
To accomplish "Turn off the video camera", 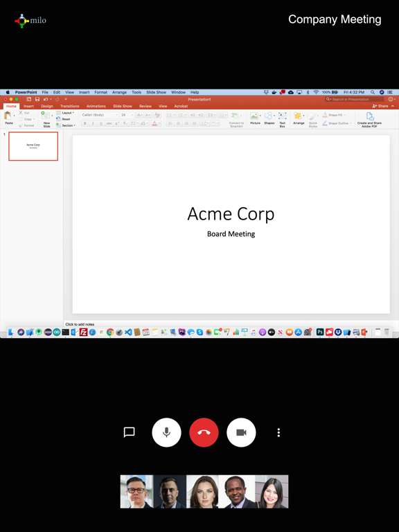I will (241, 432).
